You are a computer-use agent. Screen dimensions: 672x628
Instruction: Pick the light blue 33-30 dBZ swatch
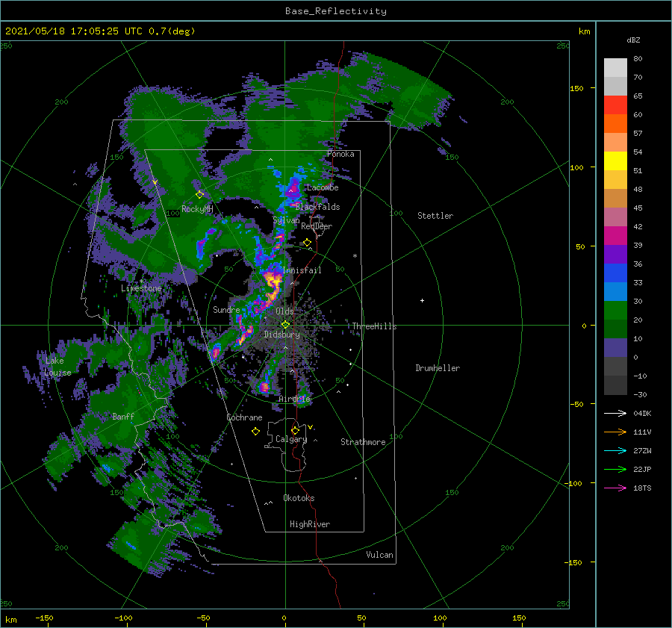(615, 291)
